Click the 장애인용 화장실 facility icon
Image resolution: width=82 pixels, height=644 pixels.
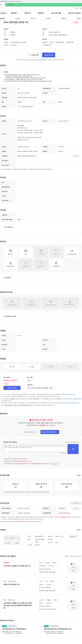50,303
